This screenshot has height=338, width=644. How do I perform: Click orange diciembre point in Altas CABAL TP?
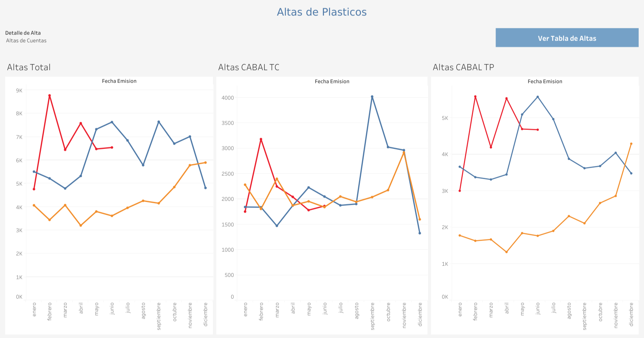pos(631,144)
